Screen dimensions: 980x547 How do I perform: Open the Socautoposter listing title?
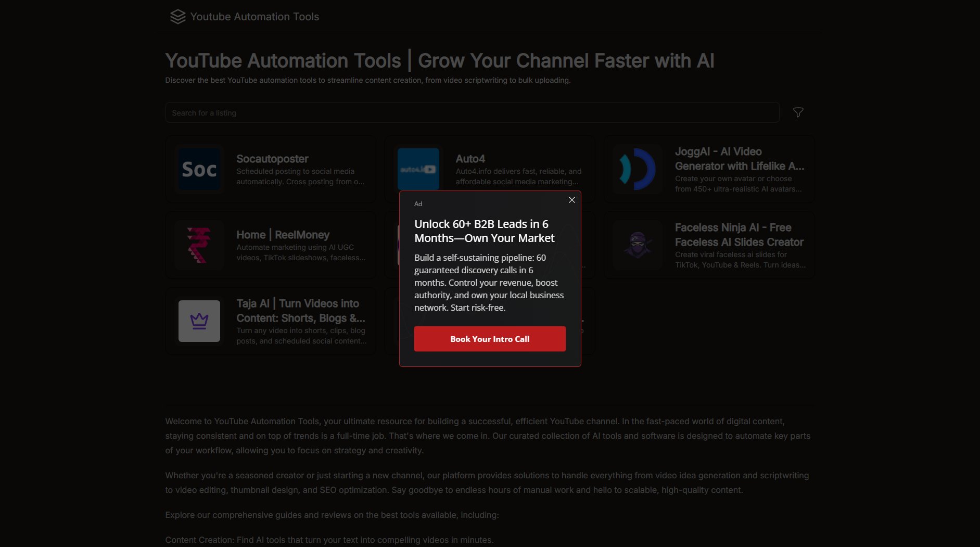point(272,159)
